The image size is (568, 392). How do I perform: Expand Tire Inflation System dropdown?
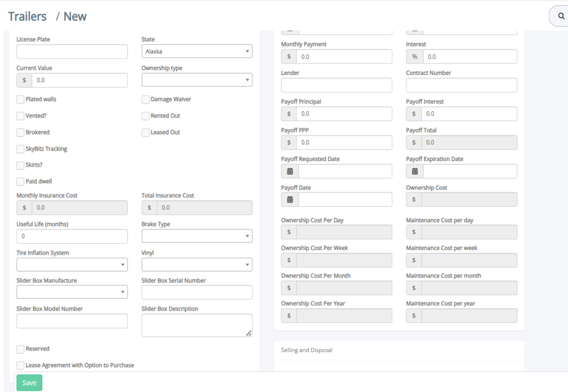coord(72,264)
